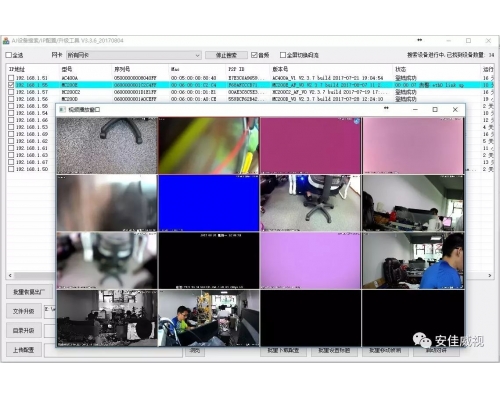The width and height of the screenshot is (500, 400).
Task: Select the MC200C2 model cell
Action: click(71, 92)
